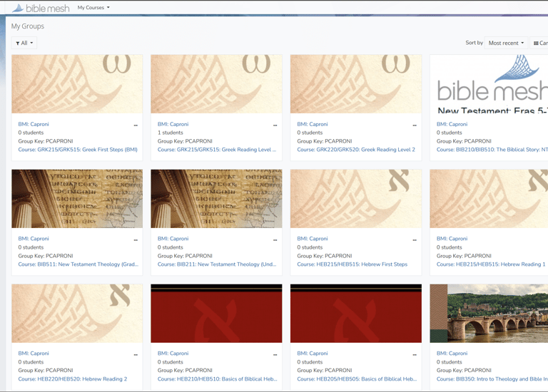Image resolution: width=548 pixels, height=392 pixels.
Task: Open Course: HEB220/HEB520: Hebrew Reading 2 link
Action: tap(73, 378)
